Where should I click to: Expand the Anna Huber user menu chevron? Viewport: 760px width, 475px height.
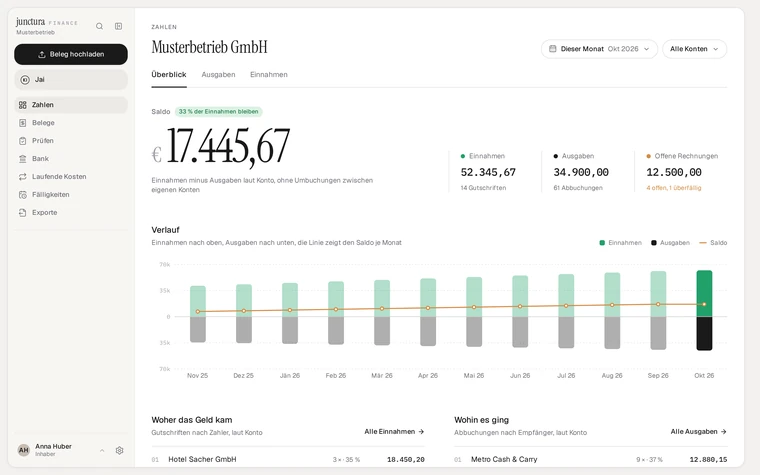[102, 450]
